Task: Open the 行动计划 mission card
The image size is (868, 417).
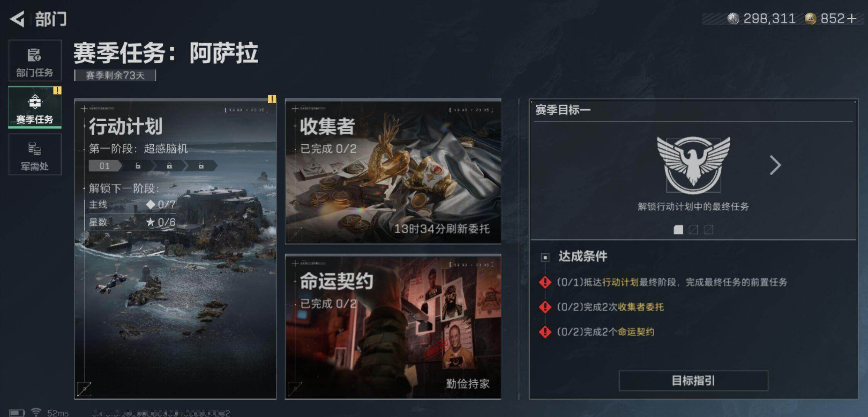Action: (175, 249)
